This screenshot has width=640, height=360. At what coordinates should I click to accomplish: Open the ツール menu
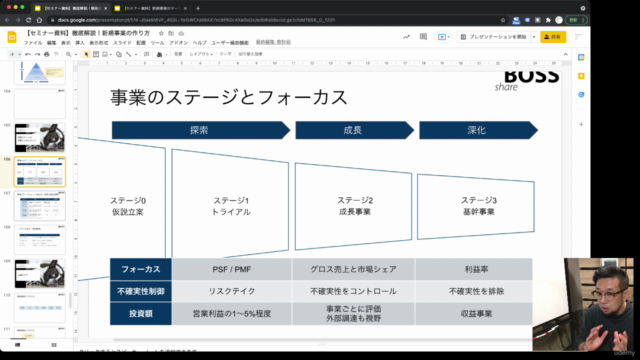[158, 43]
